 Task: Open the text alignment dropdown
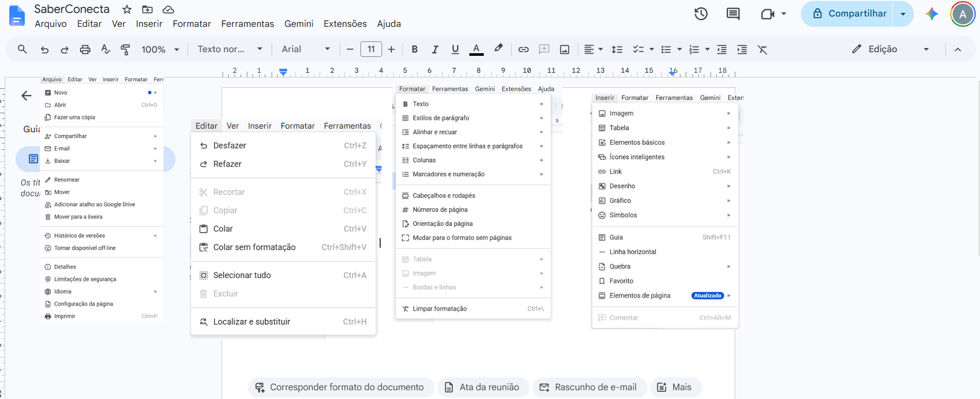[593, 49]
